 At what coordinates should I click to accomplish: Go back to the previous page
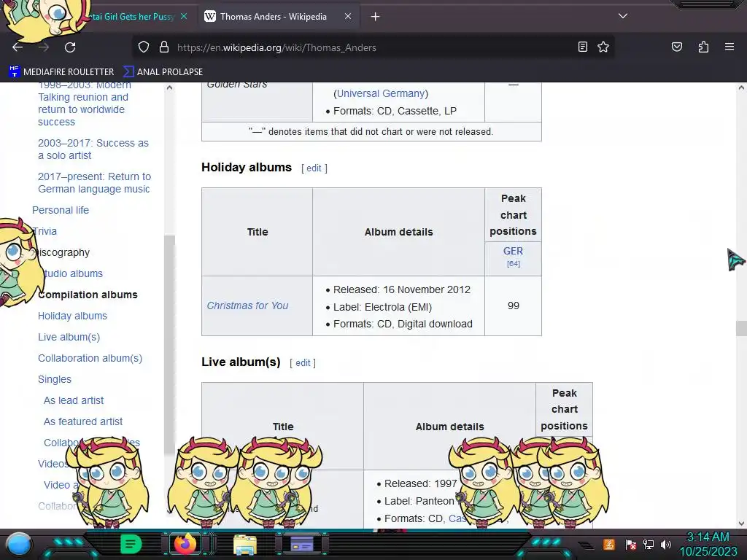tap(18, 47)
